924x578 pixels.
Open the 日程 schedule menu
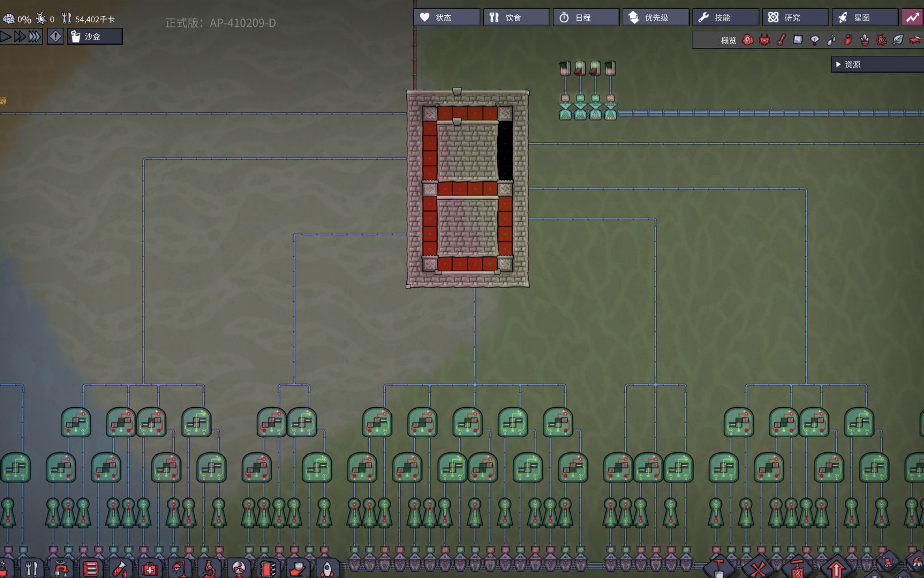pyautogui.click(x=586, y=17)
